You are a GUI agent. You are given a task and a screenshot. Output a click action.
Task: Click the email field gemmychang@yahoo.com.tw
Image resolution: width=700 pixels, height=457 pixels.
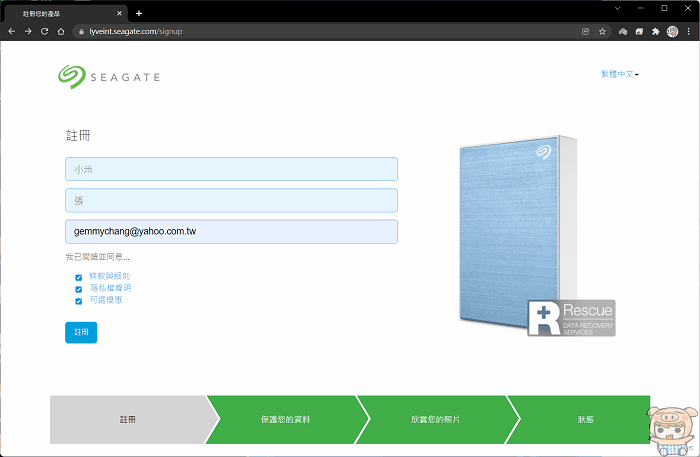point(231,232)
